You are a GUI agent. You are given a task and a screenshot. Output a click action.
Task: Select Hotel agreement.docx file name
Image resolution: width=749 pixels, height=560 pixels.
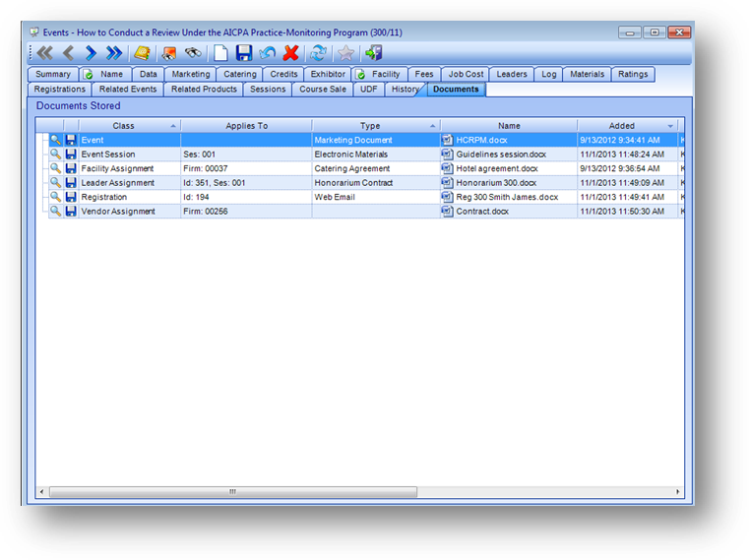coord(496,168)
